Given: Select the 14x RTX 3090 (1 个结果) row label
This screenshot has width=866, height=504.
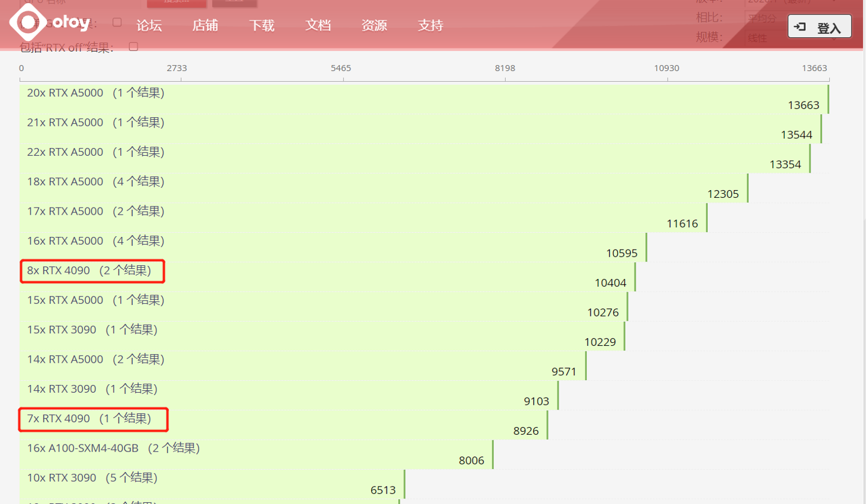Looking at the screenshot, I should point(92,389).
